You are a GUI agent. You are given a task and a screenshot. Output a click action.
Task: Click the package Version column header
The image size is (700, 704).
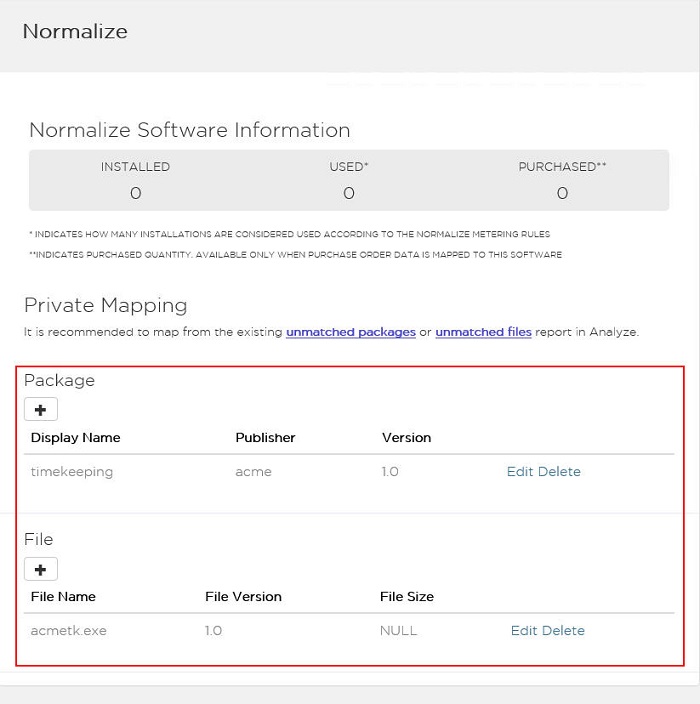[x=406, y=438]
